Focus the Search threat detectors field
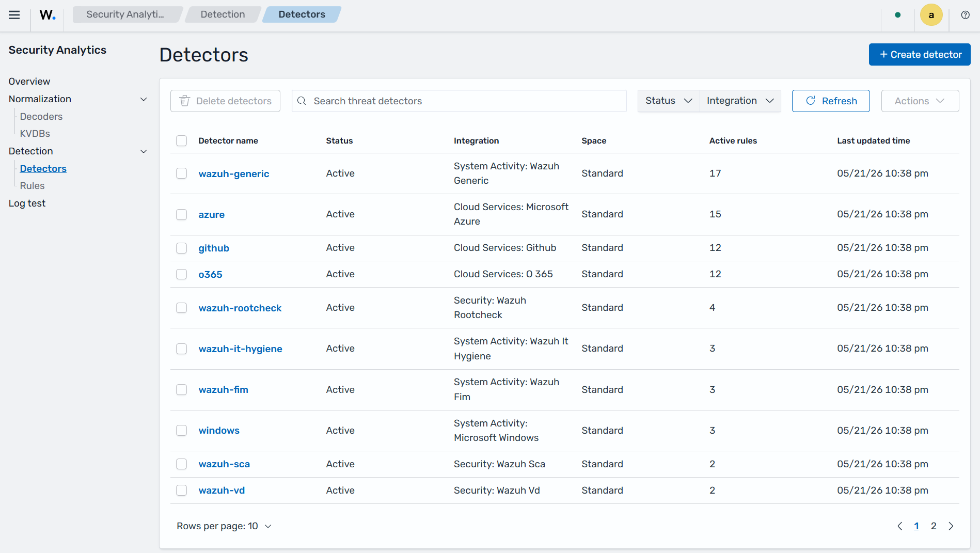The width and height of the screenshot is (980, 553). click(459, 101)
